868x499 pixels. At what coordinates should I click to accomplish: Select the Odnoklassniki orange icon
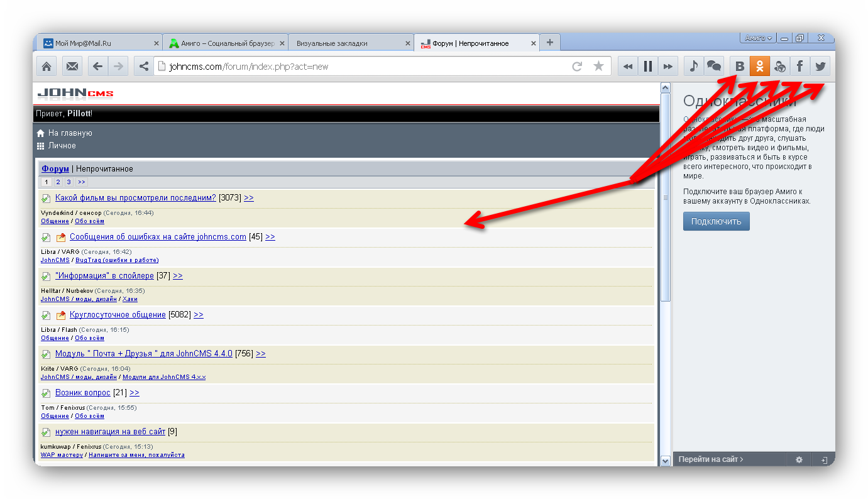click(x=760, y=66)
